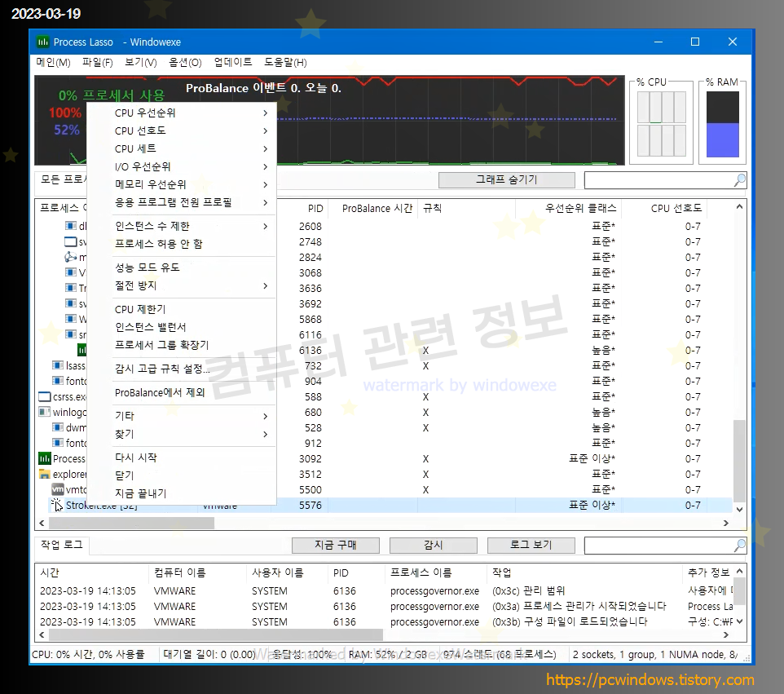Image resolution: width=784 pixels, height=694 pixels.
Task: Expand 기타 submenu arrow
Action: click(266, 416)
